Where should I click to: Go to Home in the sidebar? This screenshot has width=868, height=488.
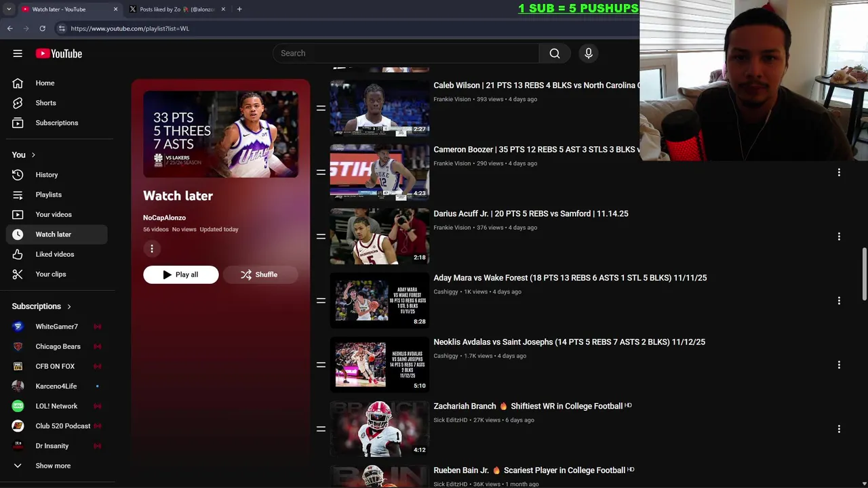(x=57, y=83)
